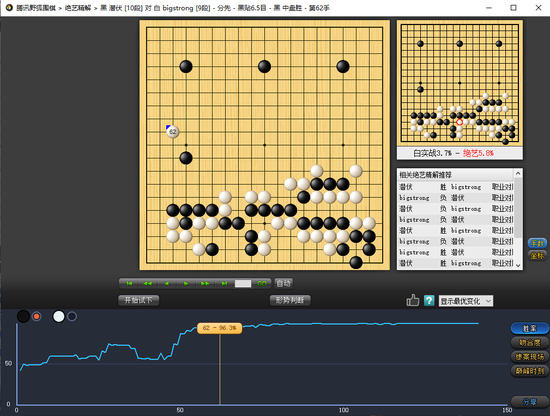This screenshot has height=416, width=550.
Task: Click the 自动 auto-play button
Action: (x=283, y=283)
